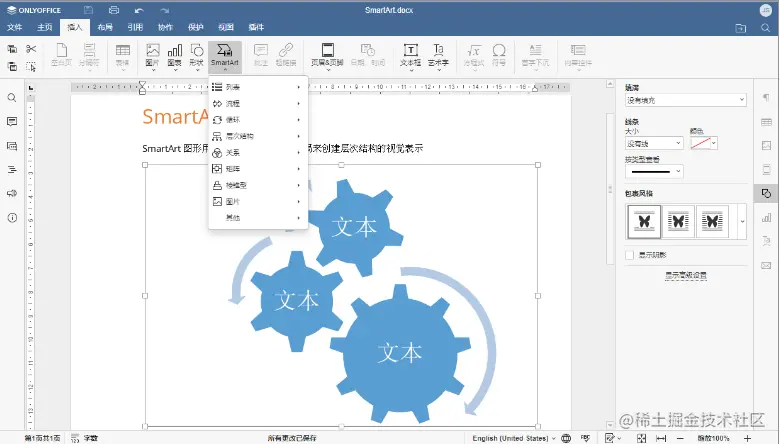Click the search magnifier in the header
This screenshot has height=444, width=780.
click(766, 28)
